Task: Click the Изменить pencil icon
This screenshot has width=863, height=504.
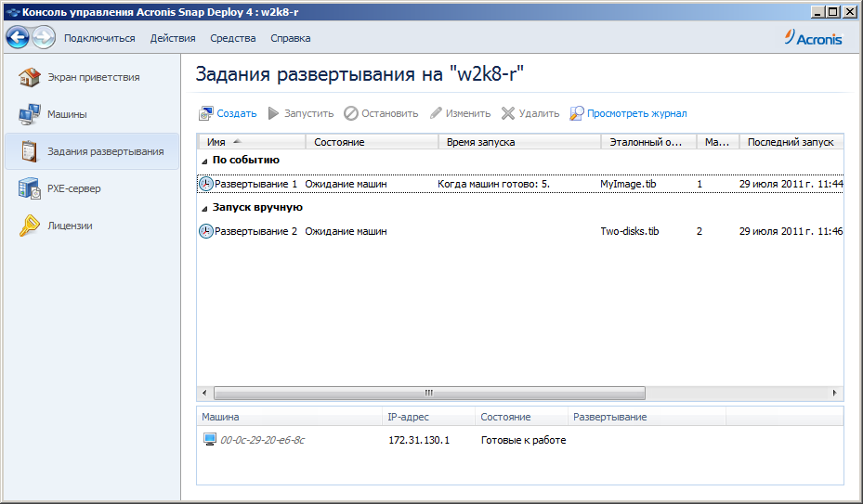Action: pos(436,113)
